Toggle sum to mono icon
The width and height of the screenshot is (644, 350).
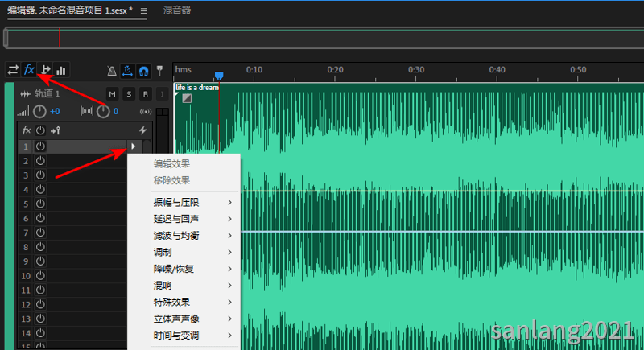point(146,112)
